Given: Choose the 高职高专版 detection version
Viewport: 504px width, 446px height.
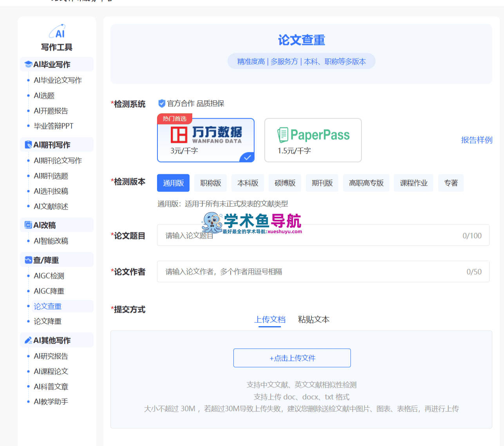Looking at the screenshot, I should [x=366, y=183].
